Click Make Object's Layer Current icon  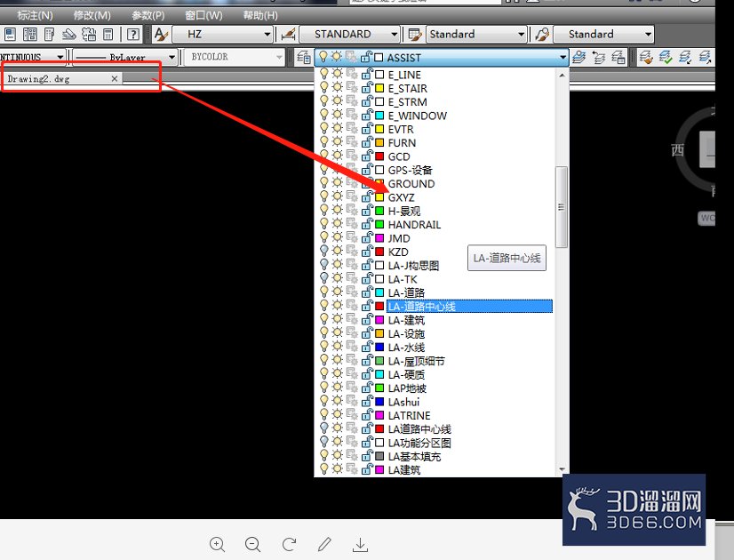click(579, 58)
